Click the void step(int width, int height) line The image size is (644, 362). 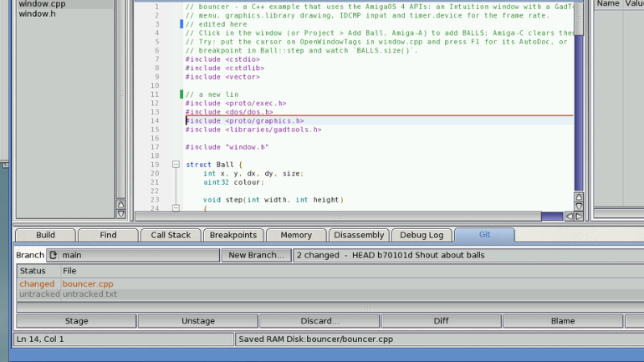273,200
